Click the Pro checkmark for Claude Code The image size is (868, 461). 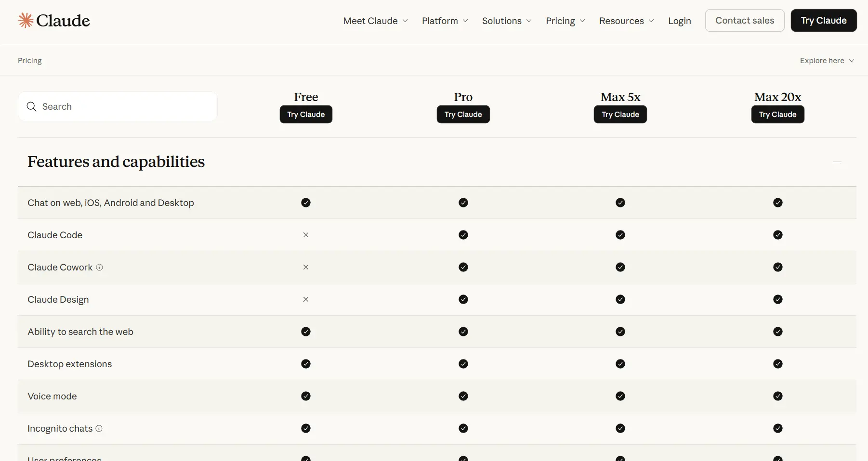pos(463,235)
